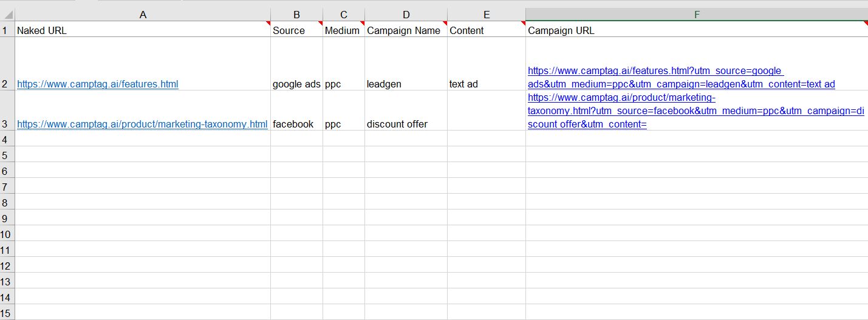Select the 'google ads' source cell
868x320 pixels.
[296, 84]
